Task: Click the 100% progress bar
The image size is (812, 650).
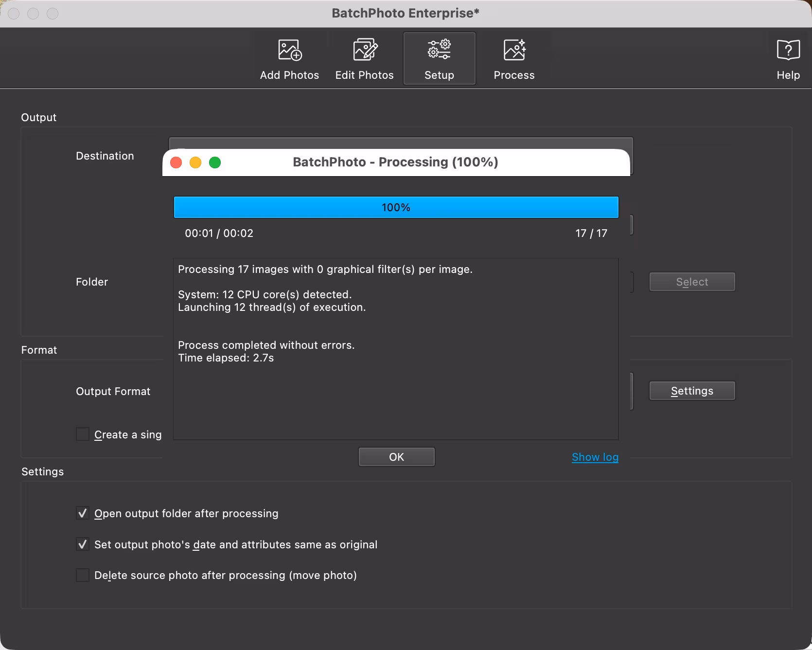Action: coord(396,207)
